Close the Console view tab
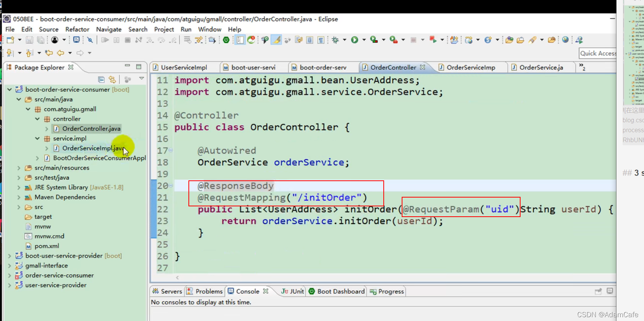 pos(266,291)
